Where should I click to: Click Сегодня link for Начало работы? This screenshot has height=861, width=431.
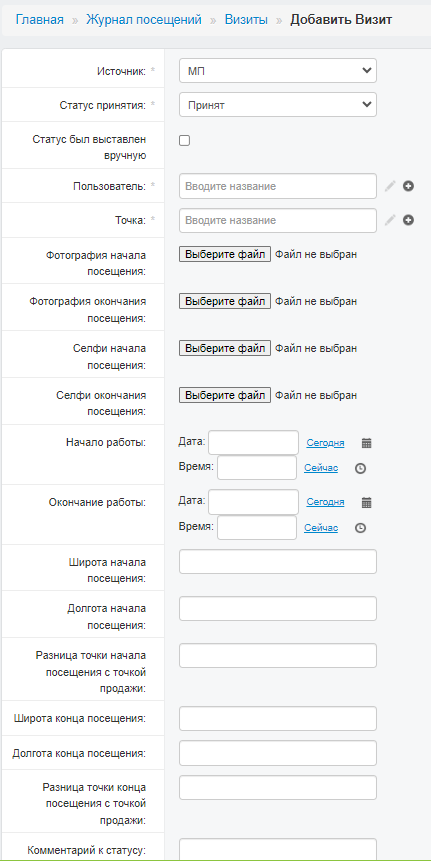[326, 443]
